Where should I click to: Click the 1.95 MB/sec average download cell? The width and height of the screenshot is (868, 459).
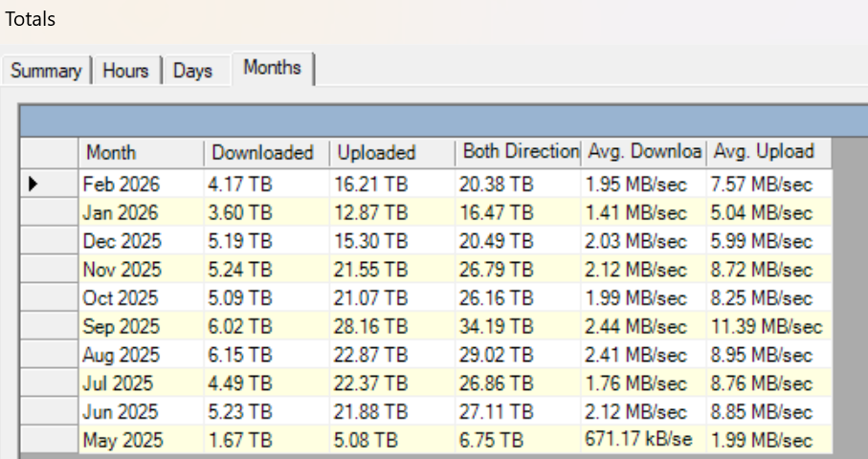point(643,185)
